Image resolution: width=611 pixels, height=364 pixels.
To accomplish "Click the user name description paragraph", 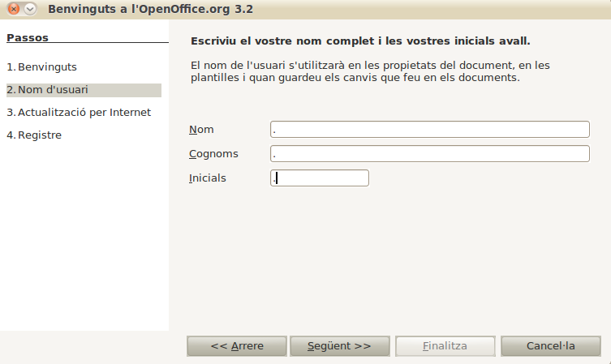I will coord(370,71).
